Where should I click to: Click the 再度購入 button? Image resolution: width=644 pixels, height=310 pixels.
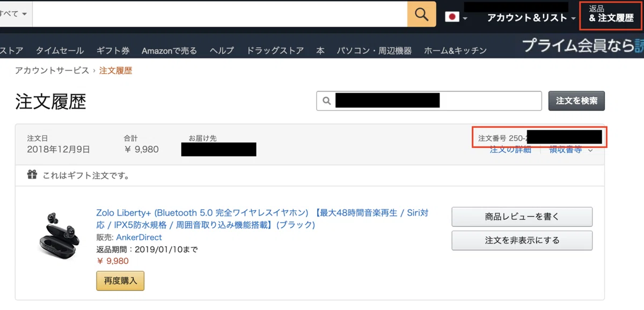tap(120, 281)
